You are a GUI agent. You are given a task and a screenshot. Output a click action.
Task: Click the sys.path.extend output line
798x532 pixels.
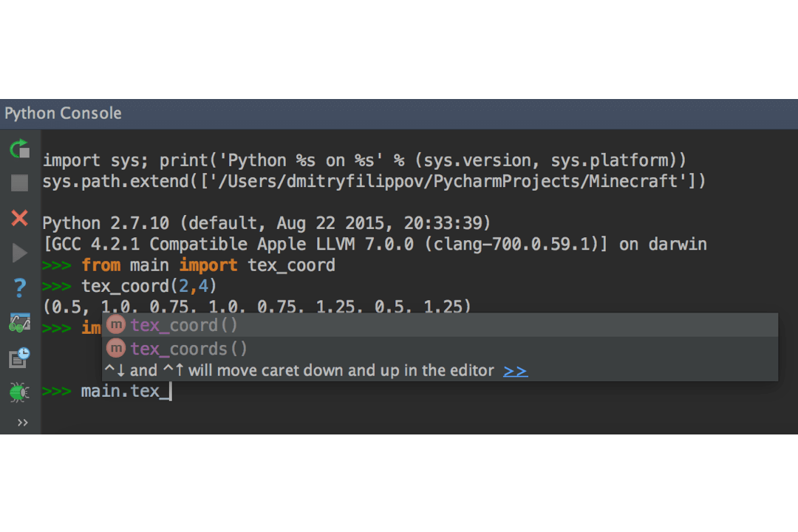pyautogui.click(x=374, y=181)
